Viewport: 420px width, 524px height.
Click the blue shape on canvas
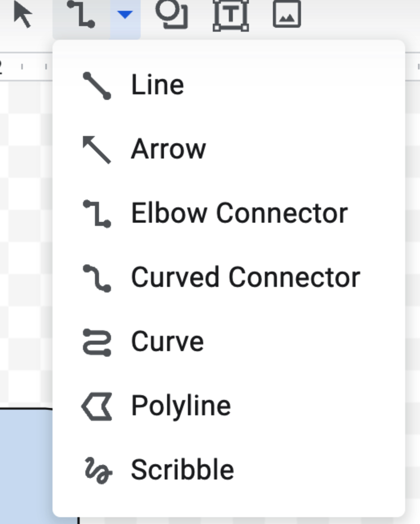coord(26,466)
